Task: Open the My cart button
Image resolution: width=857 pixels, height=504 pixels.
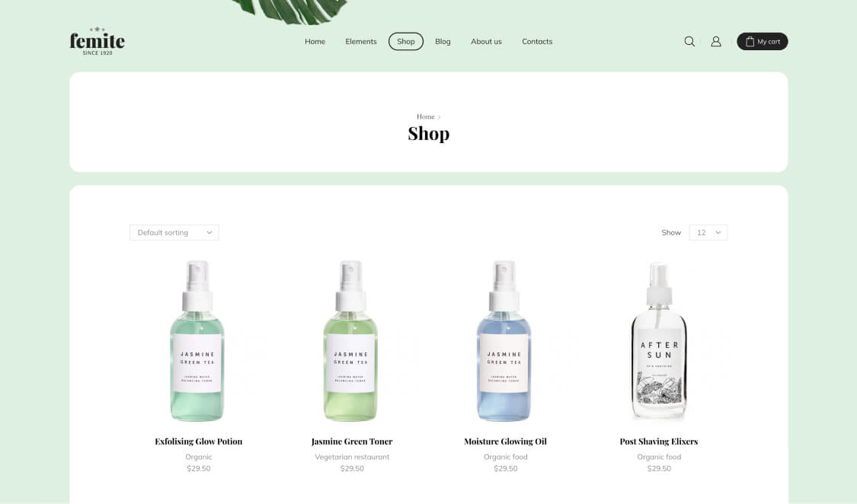Action: pos(762,42)
